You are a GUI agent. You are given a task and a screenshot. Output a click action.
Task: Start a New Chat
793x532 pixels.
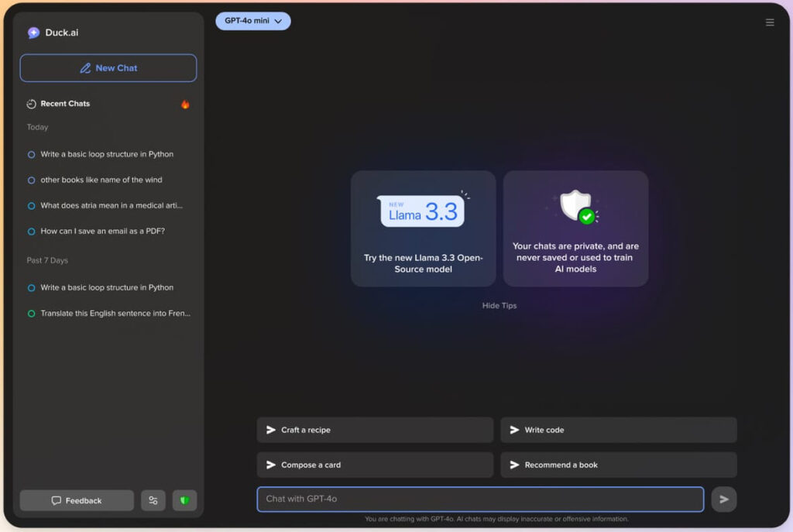pyautogui.click(x=108, y=68)
